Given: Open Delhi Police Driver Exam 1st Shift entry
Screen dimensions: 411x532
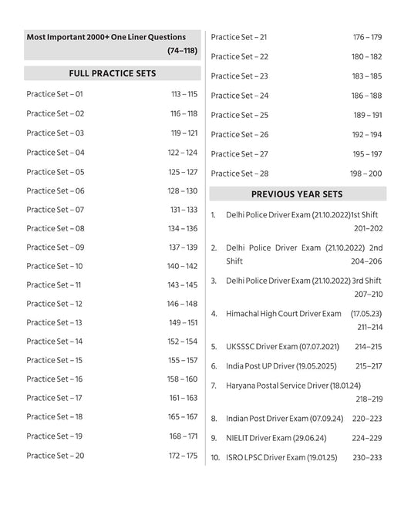Looking at the screenshot, I should point(297,221).
